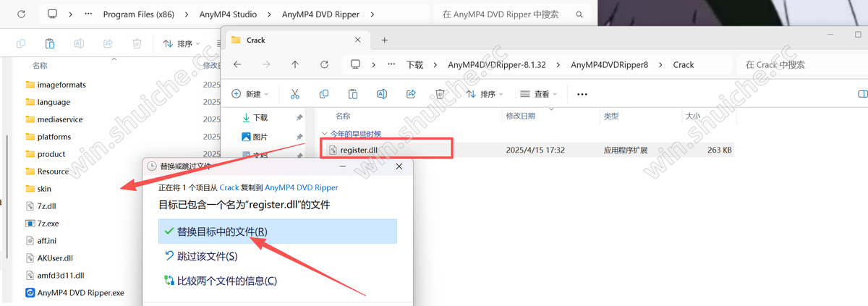Click the delete trash icon in Crack window toolbar
This screenshot has width=868, height=306.
click(x=440, y=94)
